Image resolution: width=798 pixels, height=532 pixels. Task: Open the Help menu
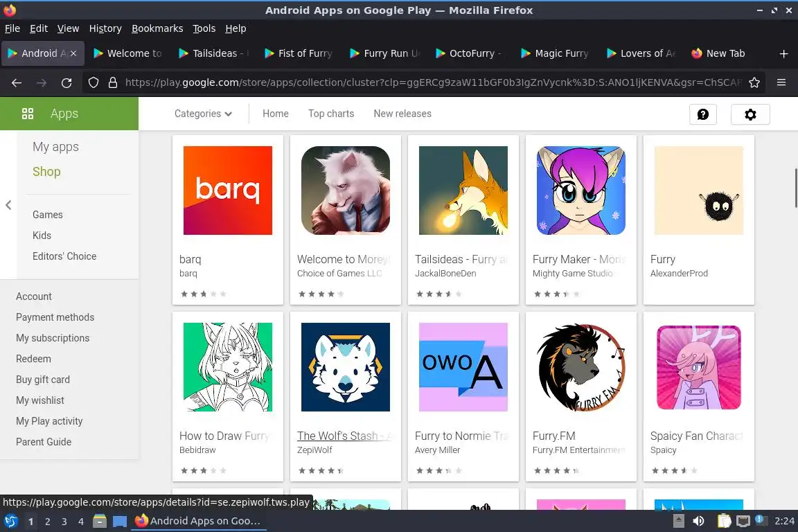coord(236,28)
